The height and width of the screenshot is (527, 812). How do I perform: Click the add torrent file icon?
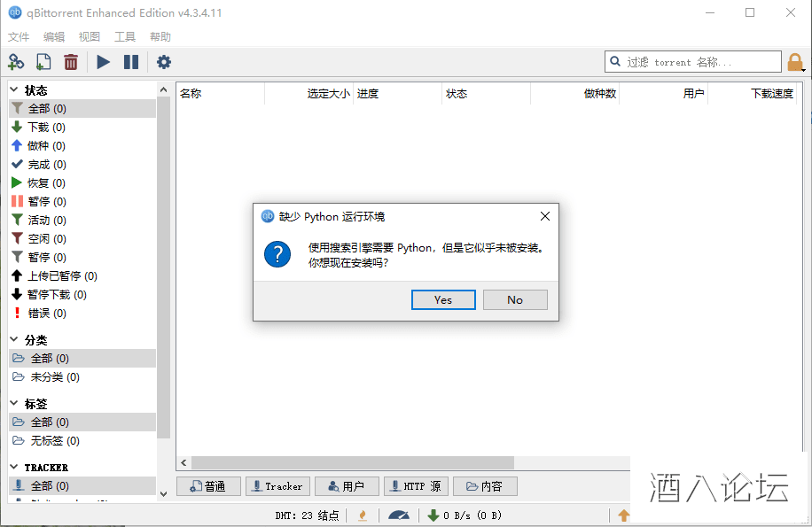click(x=43, y=62)
